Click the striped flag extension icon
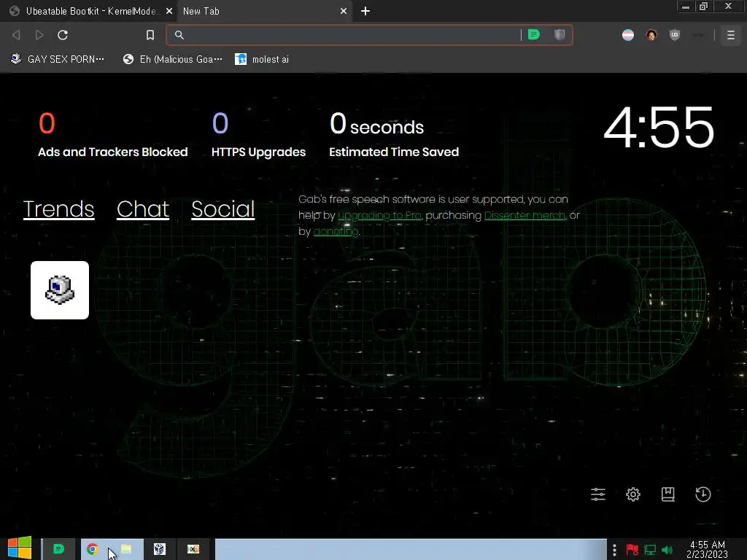The image size is (747, 560). pos(628,35)
